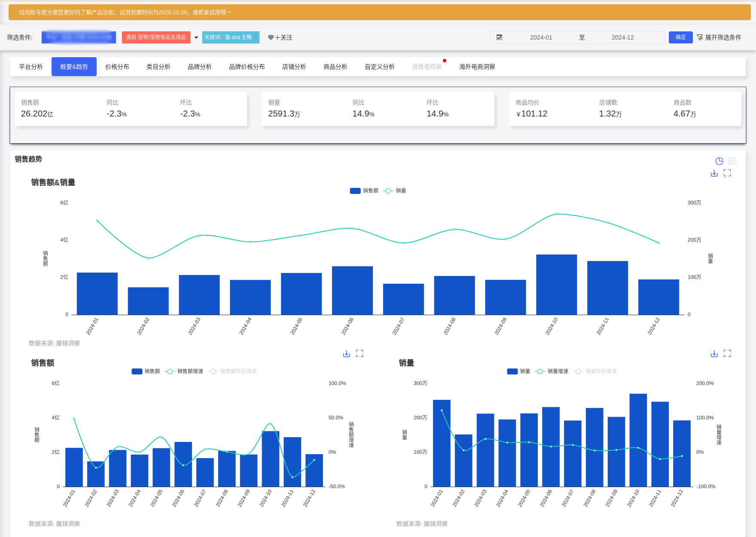
Task: Click the start date 2024-01 field
Action: (541, 37)
